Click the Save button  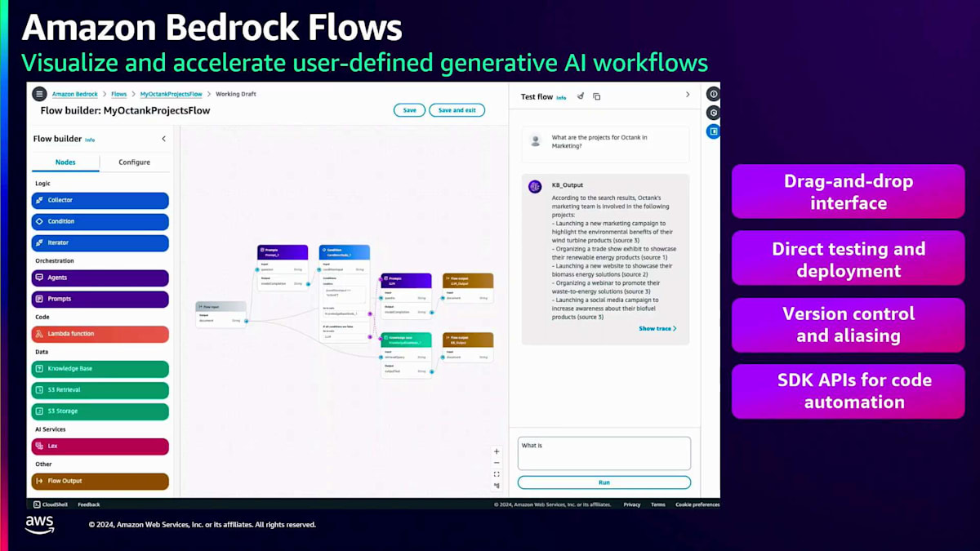point(409,110)
